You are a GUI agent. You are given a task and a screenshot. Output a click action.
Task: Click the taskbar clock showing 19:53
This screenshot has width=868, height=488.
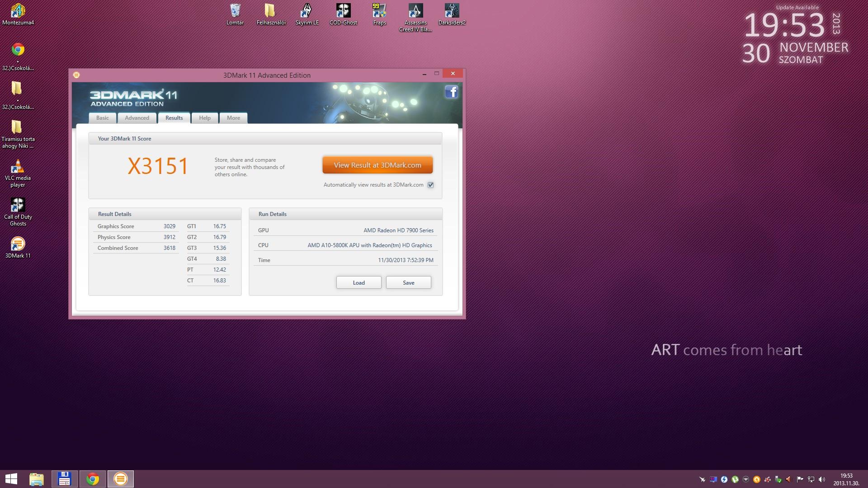coord(846,479)
